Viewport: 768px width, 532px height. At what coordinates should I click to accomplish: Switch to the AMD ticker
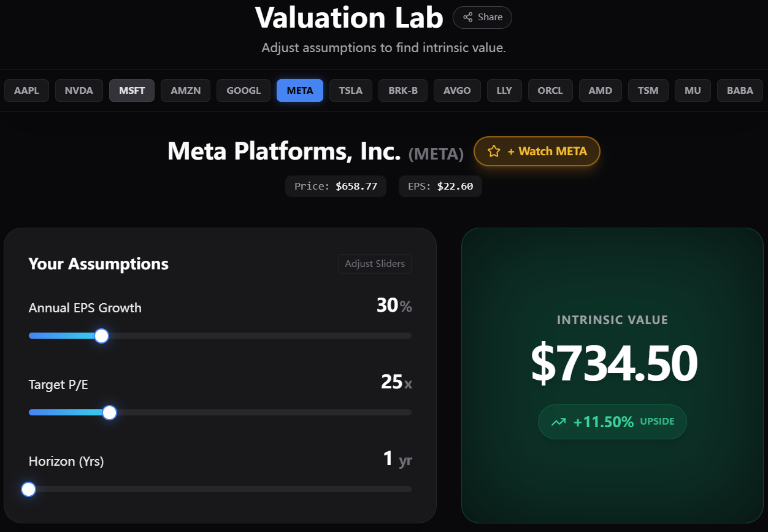[601, 91]
